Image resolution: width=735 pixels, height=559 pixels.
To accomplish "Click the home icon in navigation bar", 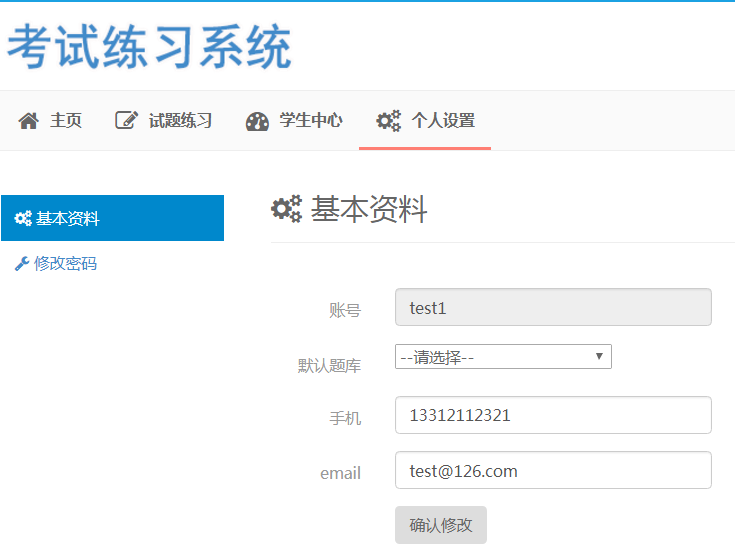I will tap(29, 121).
